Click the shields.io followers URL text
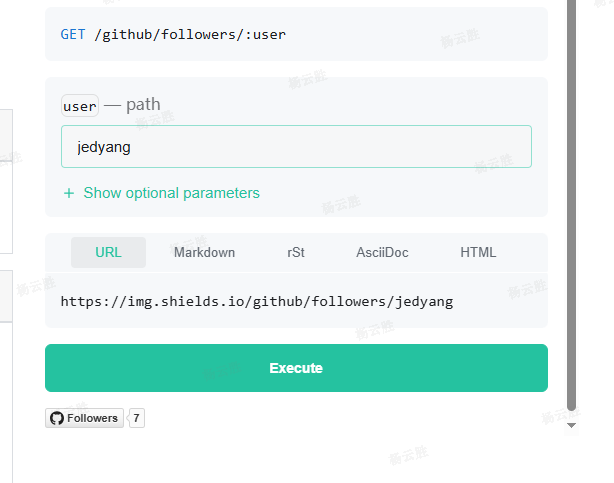Screen dimensions: 614x483 [257, 302]
